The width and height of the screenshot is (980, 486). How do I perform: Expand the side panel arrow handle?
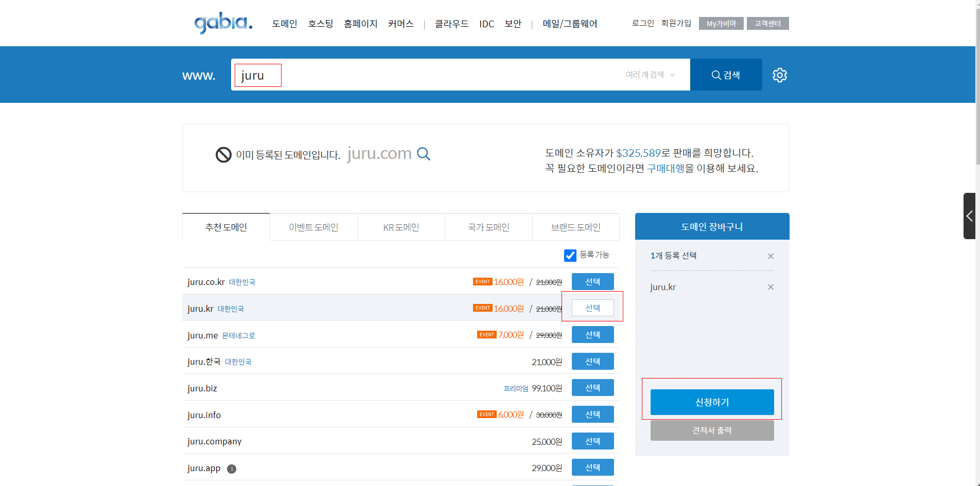click(x=969, y=216)
